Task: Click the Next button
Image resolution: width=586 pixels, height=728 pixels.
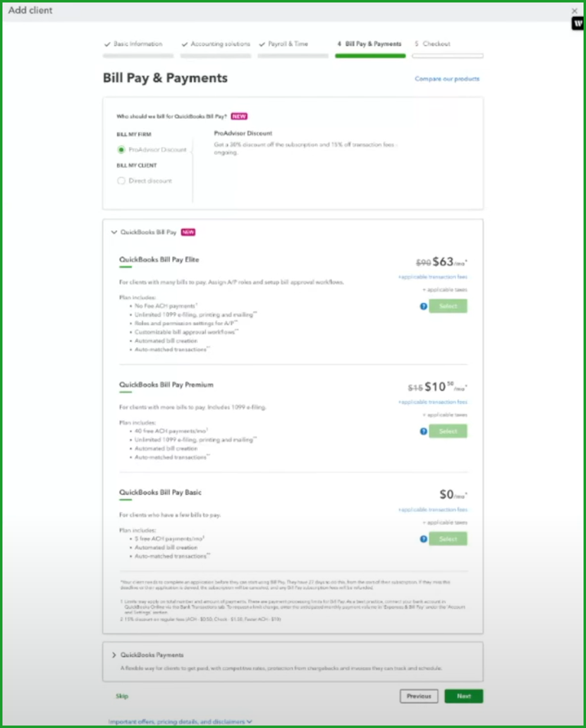Action: pos(463,696)
